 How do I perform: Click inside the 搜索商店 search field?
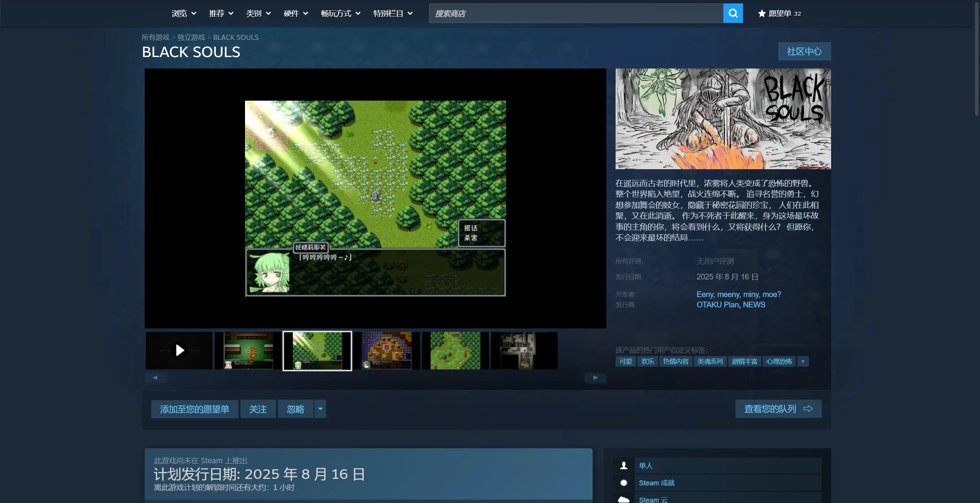click(574, 13)
